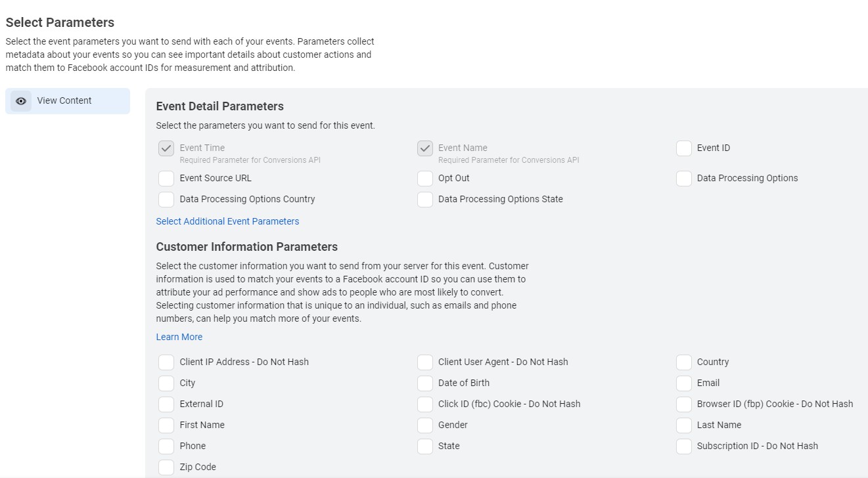Toggle Browser ID (fbp) Cookie checkbox
868x478 pixels.
tap(684, 404)
